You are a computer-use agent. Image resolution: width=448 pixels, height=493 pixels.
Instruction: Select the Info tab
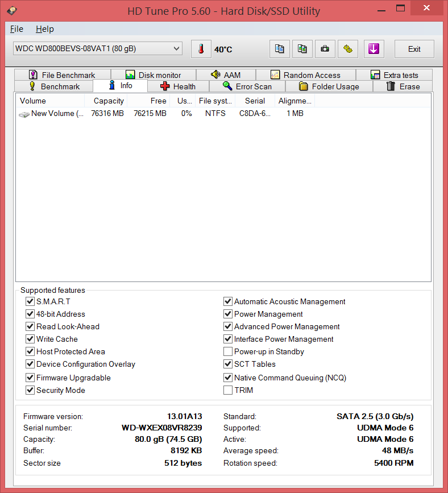[x=121, y=85]
